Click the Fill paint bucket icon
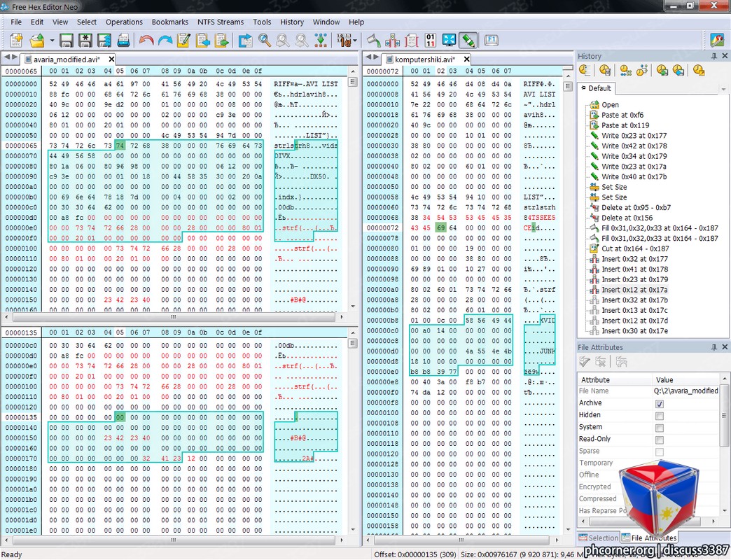Image resolution: width=731 pixels, height=560 pixels. click(373, 41)
